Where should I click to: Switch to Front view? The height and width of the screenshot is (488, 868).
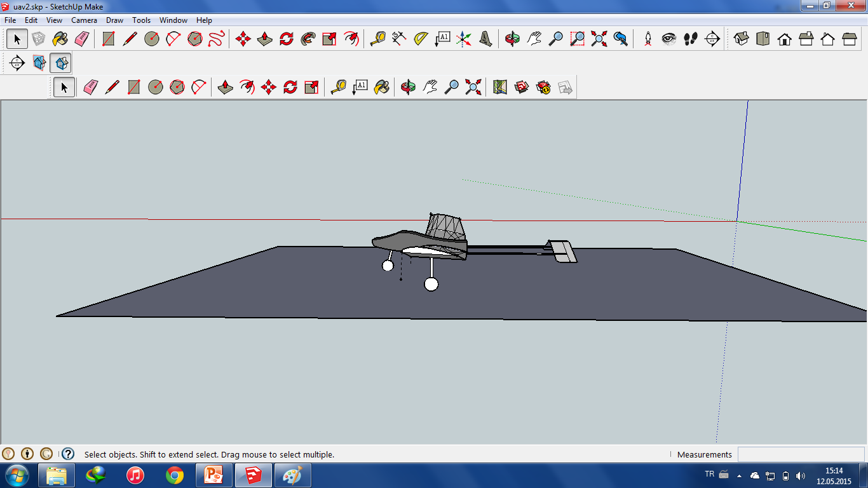click(784, 39)
